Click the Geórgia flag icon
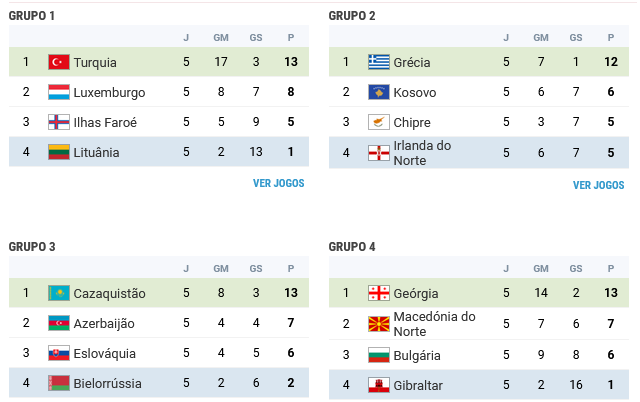This screenshot has height=402, width=640. [x=379, y=293]
